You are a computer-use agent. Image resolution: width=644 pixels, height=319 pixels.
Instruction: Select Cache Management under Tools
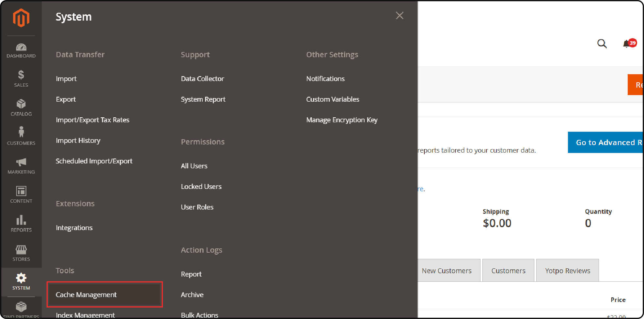[x=105, y=294]
